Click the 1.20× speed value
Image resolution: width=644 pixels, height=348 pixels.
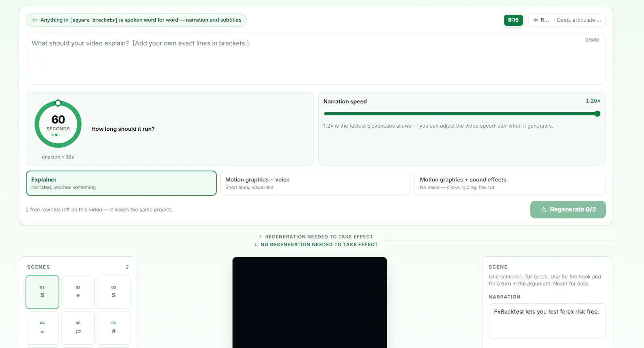[593, 101]
